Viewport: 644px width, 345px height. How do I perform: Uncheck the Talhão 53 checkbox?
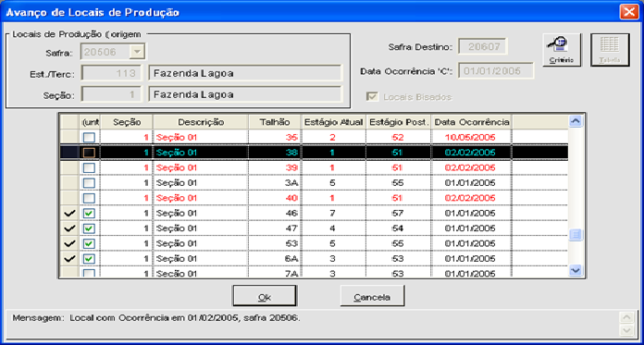[89, 243]
